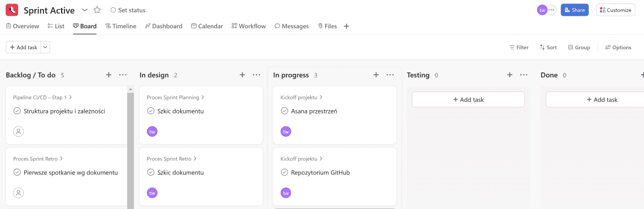Click the In progress column title
This screenshot has height=209, width=644.
[291, 75]
